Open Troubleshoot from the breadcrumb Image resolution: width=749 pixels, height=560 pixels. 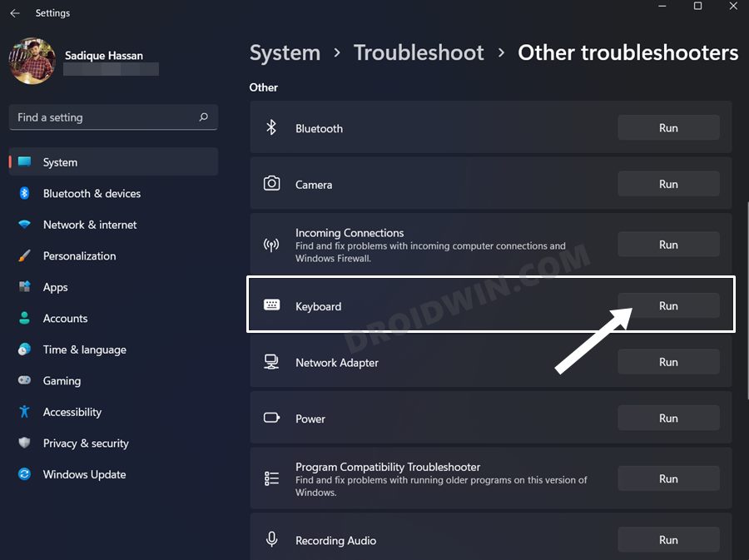pos(419,52)
